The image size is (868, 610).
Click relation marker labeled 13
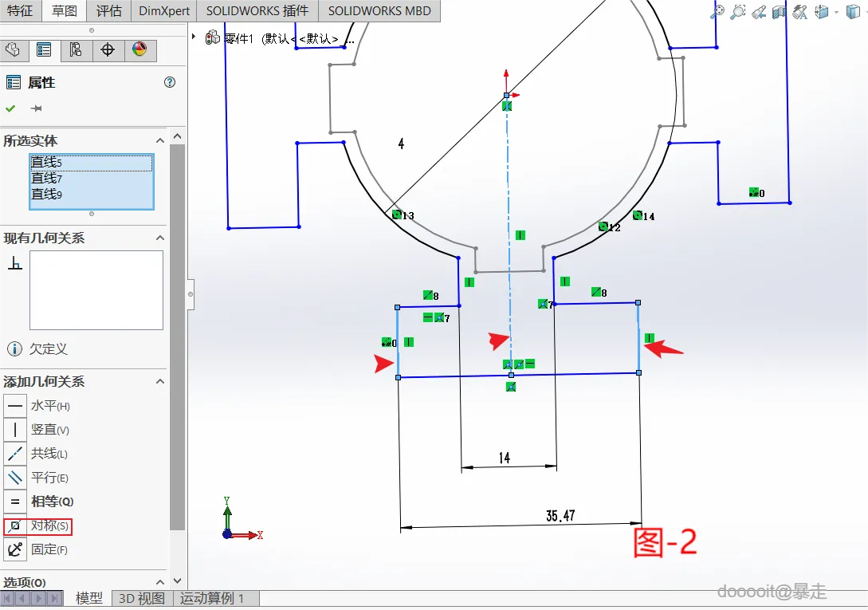click(403, 215)
